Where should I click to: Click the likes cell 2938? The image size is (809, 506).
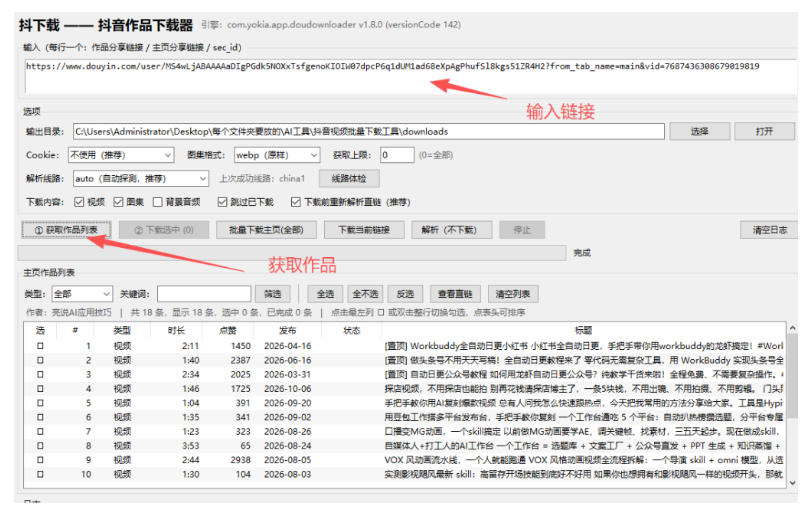240,460
